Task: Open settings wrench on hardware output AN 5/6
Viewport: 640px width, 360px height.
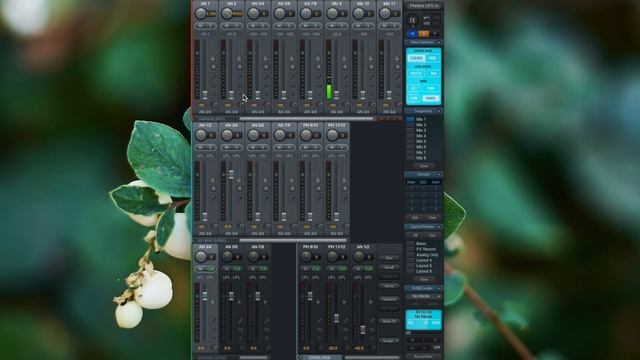Action: pyautogui.click(x=240, y=321)
